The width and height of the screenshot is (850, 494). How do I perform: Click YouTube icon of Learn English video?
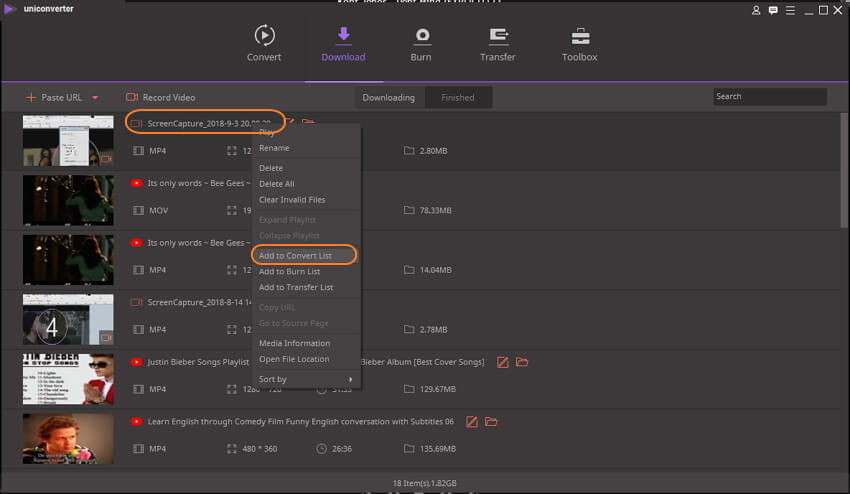tap(136, 422)
